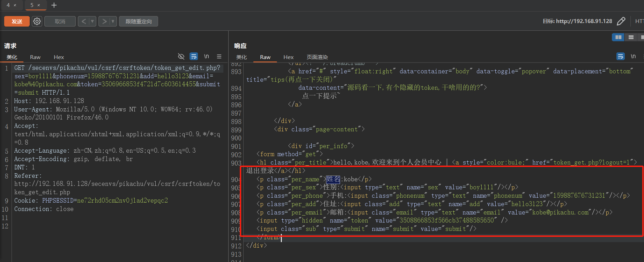Click the highlighted 姓名 text in response

[333, 179]
